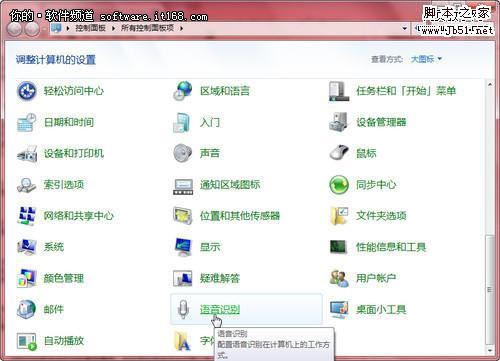This screenshot has width=500, height=361.
Task: Click the 日期和时间 calendar icon
Action: [x=27, y=122]
